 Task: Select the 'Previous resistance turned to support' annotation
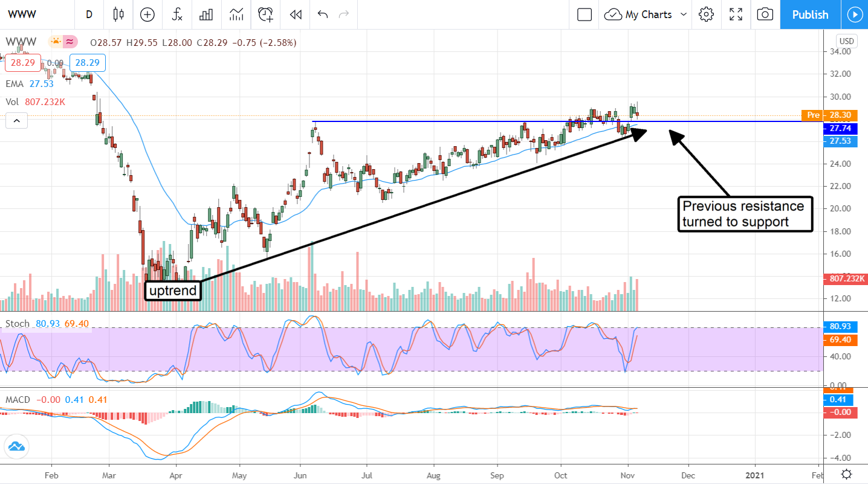[x=743, y=214]
